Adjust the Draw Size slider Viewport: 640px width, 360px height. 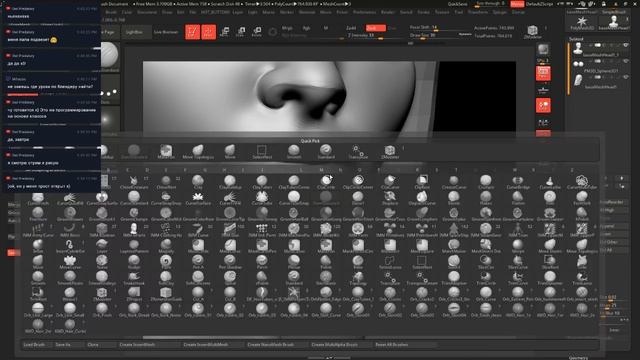tap(437, 36)
